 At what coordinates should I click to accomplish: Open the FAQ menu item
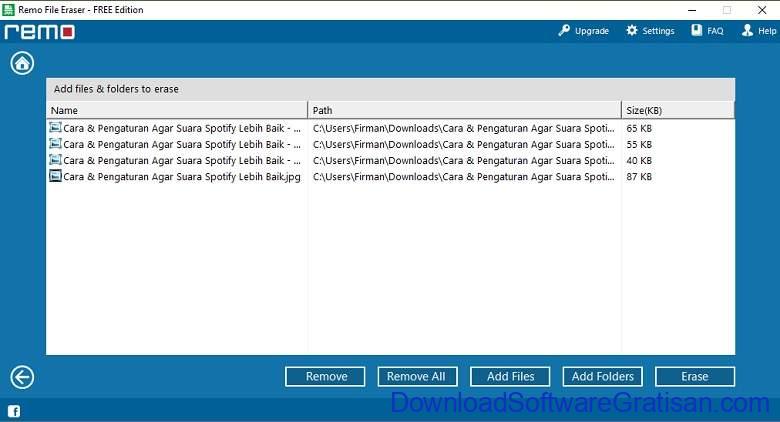[x=707, y=31]
